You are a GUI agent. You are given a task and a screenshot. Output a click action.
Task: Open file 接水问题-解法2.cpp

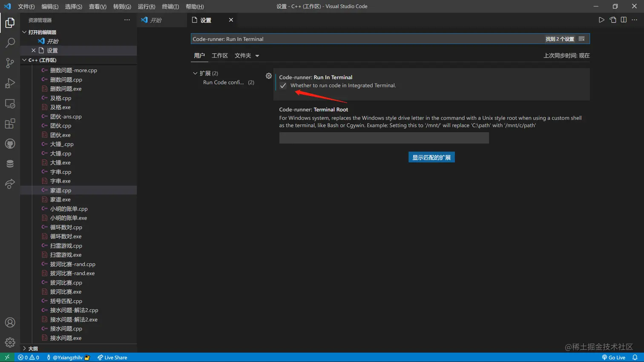79,310
